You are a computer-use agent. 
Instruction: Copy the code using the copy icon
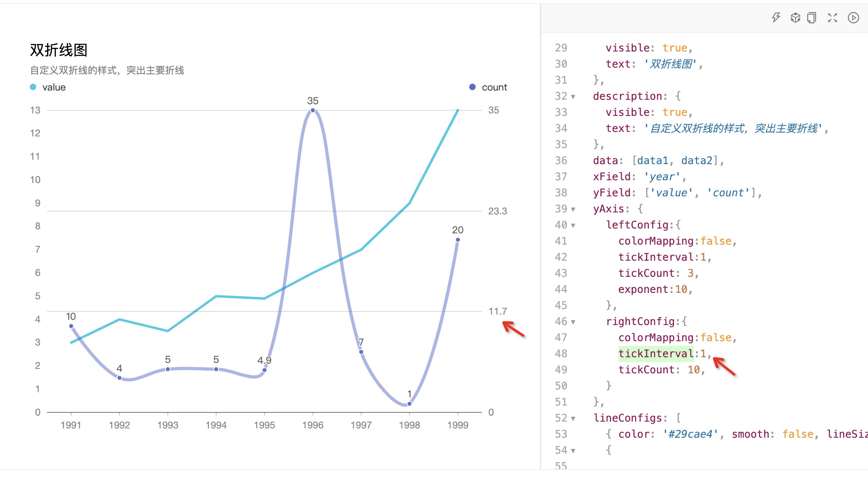coord(812,18)
